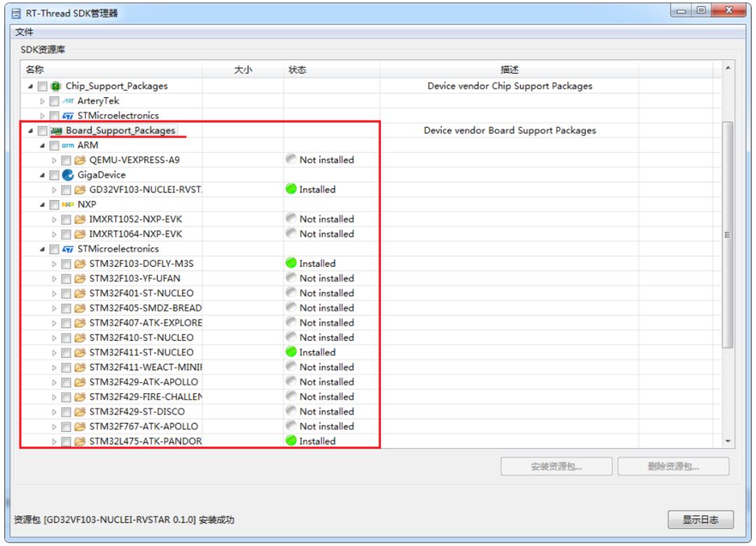Image resolution: width=756 pixels, height=546 pixels.
Task: Check the STM32F405-SMDZ-BREAD checkbox
Action: click(66, 308)
